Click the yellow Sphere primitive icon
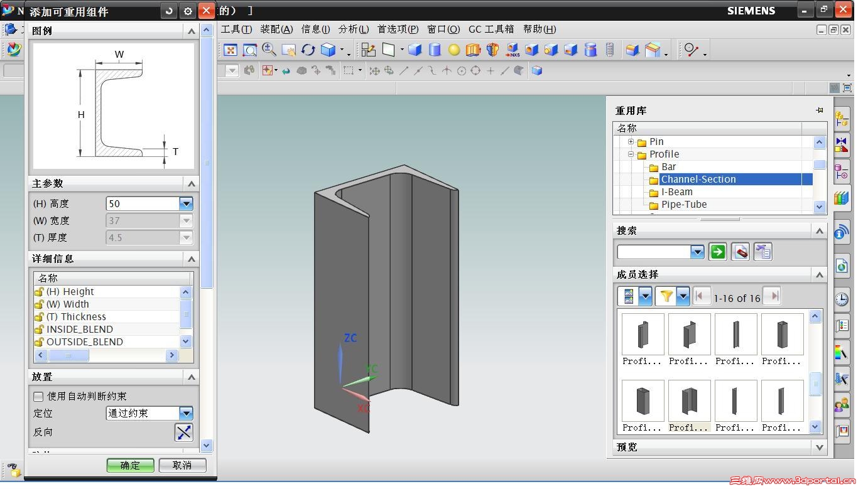This screenshot has height=489, width=868. [x=454, y=50]
